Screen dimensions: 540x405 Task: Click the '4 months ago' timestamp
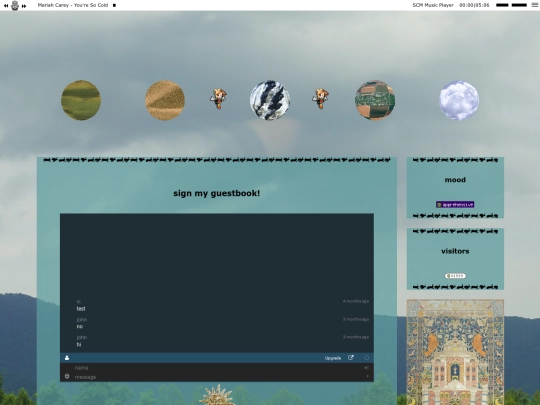click(x=356, y=301)
